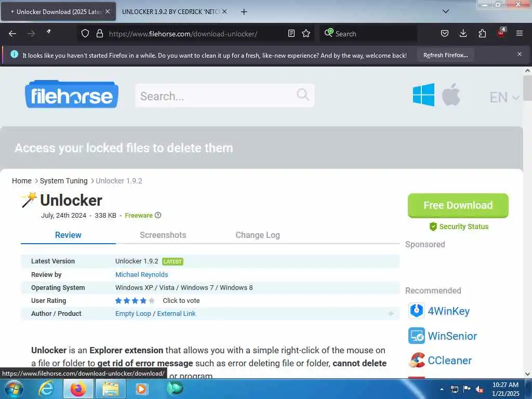The image size is (532, 399).
Task: Click the page vertical scrollbar down arrow
Action: [527, 374]
